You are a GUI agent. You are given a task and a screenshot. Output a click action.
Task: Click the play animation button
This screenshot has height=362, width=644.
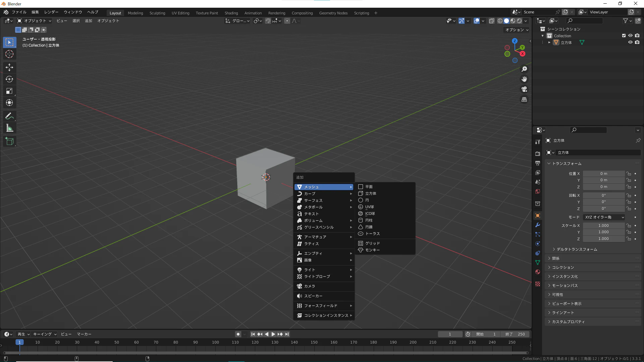[273, 334]
